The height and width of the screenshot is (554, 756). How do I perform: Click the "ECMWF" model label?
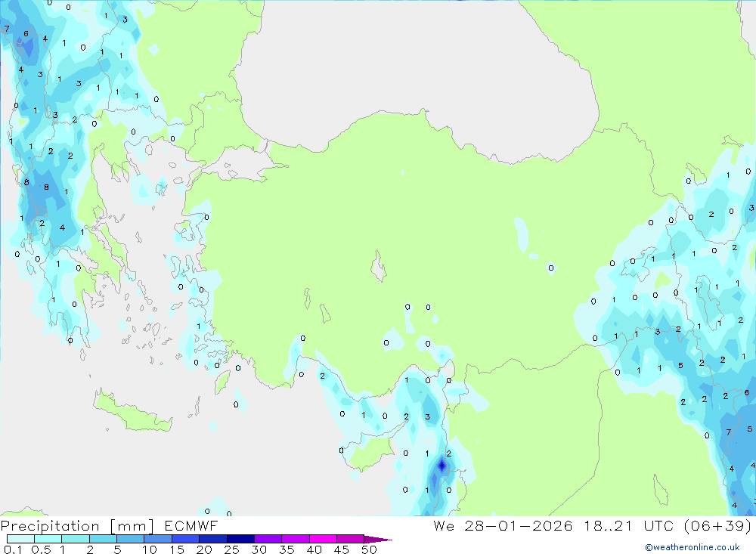click(x=191, y=525)
